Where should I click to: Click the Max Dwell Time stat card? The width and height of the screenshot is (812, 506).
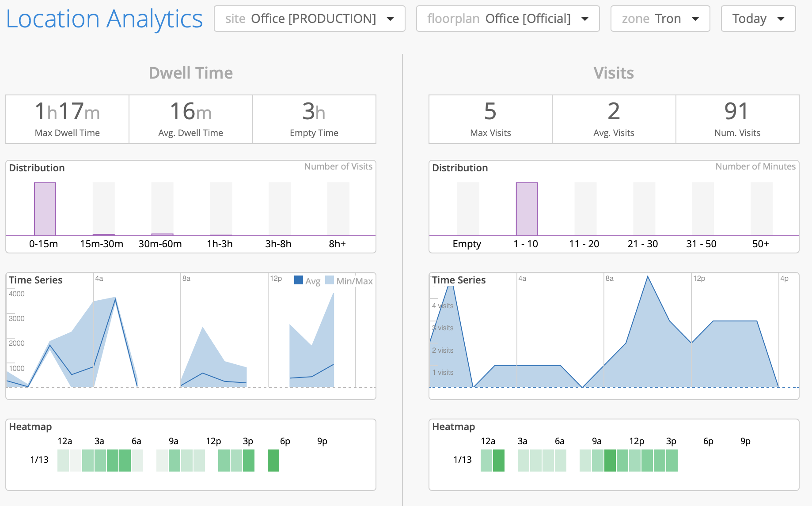[67, 119]
